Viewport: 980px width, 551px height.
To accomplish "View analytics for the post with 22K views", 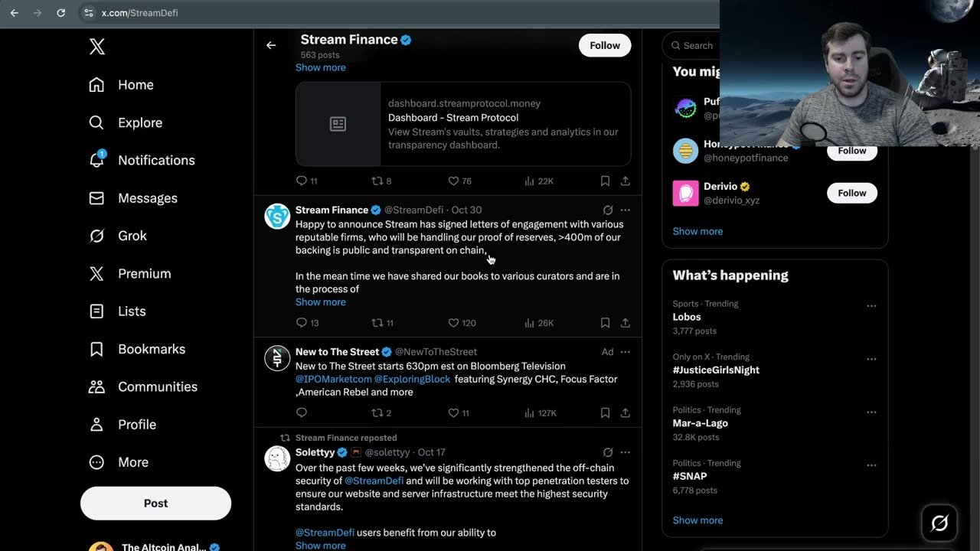I will [x=539, y=181].
